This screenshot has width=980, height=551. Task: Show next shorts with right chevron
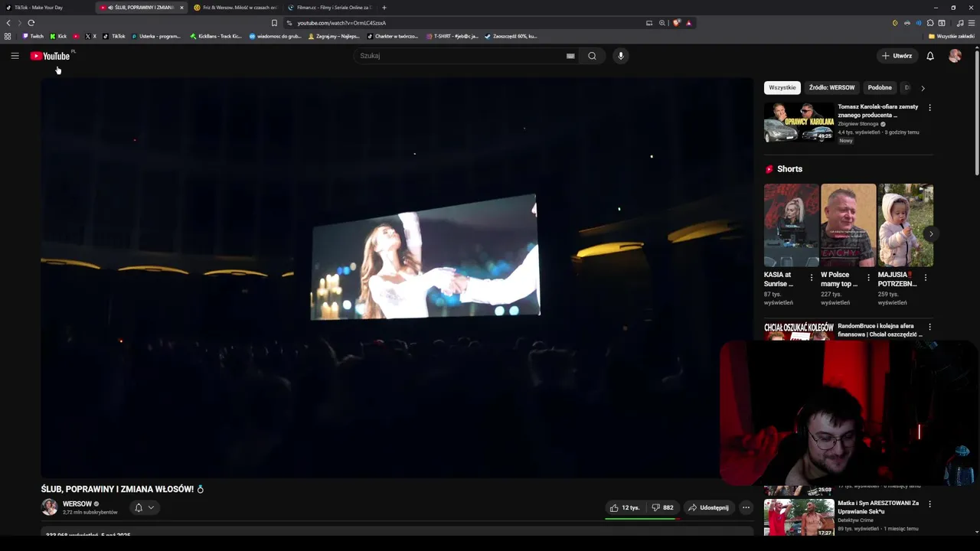pyautogui.click(x=930, y=233)
